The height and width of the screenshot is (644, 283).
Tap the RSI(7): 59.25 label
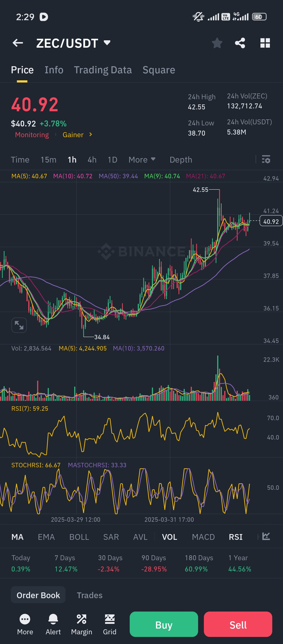point(30,409)
